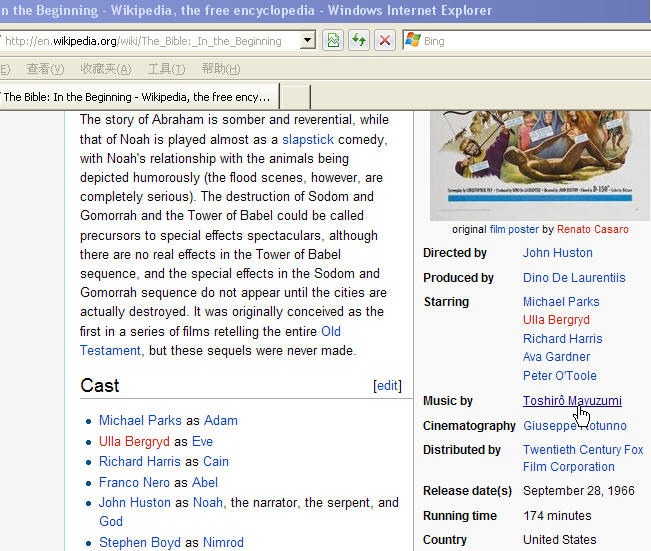Open the film poster caption link
This screenshot has height=551, width=651.
tap(514, 229)
